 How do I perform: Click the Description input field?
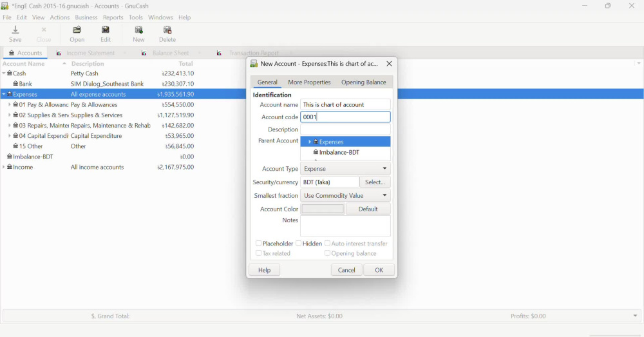tap(345, 129)
